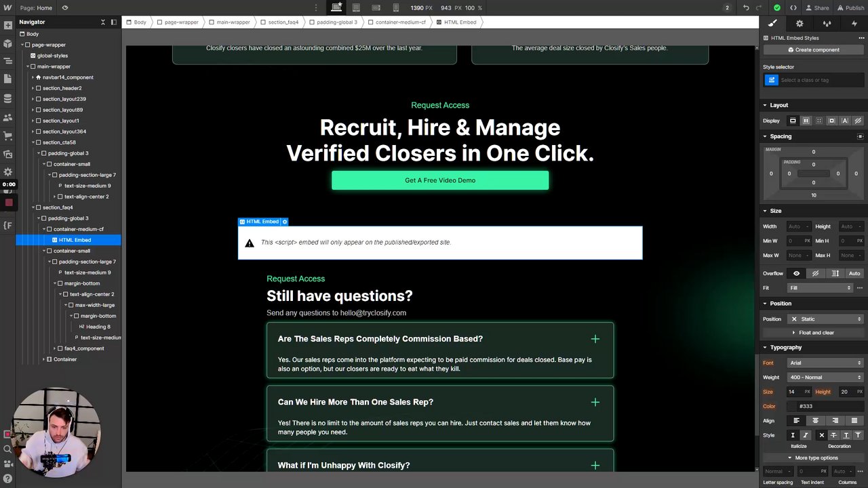868x488 pixels.
Task: Set display to flex
Action: tap(806, 121)
